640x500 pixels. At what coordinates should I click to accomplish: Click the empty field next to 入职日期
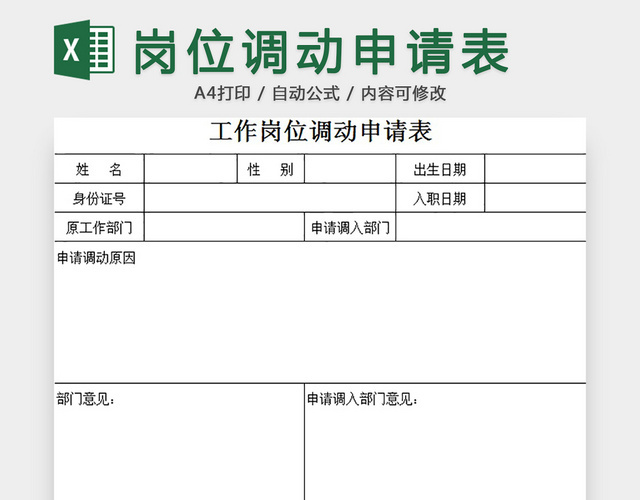point(536,198)
